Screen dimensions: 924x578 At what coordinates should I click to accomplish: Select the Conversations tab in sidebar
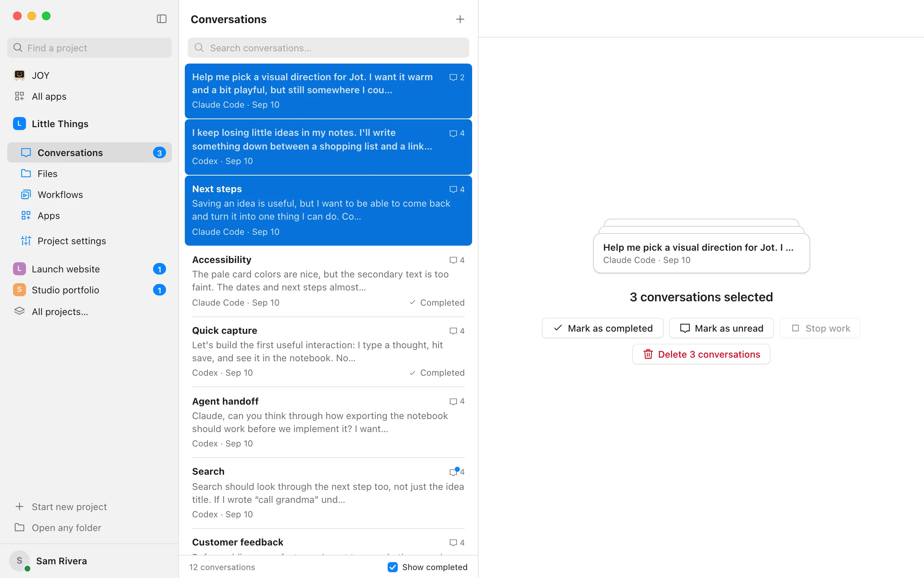point(90,152)
